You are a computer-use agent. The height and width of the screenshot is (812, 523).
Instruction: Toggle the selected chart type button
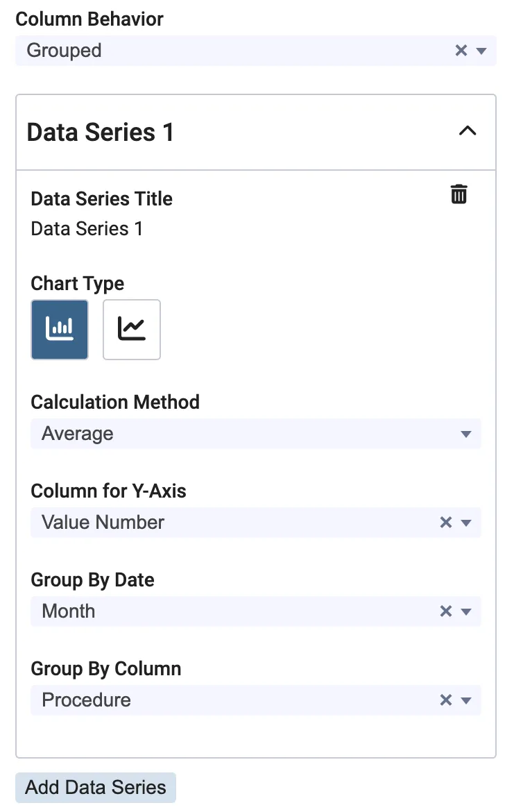[59, 329]
